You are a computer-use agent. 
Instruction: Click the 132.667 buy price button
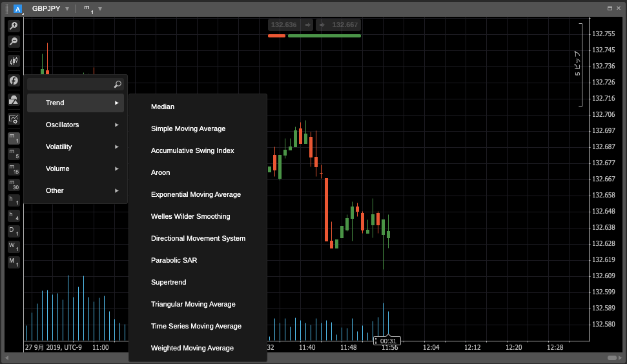(x=338, y=25)
